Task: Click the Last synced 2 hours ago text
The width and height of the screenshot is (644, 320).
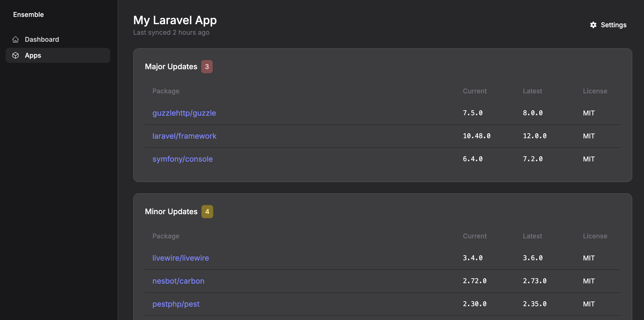Action: click(x=171, y=32)
